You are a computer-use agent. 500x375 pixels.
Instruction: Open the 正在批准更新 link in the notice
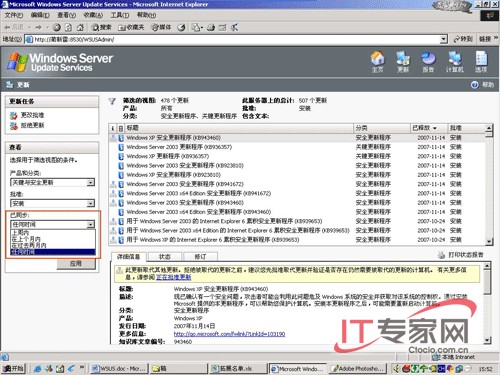coord(173,277)
